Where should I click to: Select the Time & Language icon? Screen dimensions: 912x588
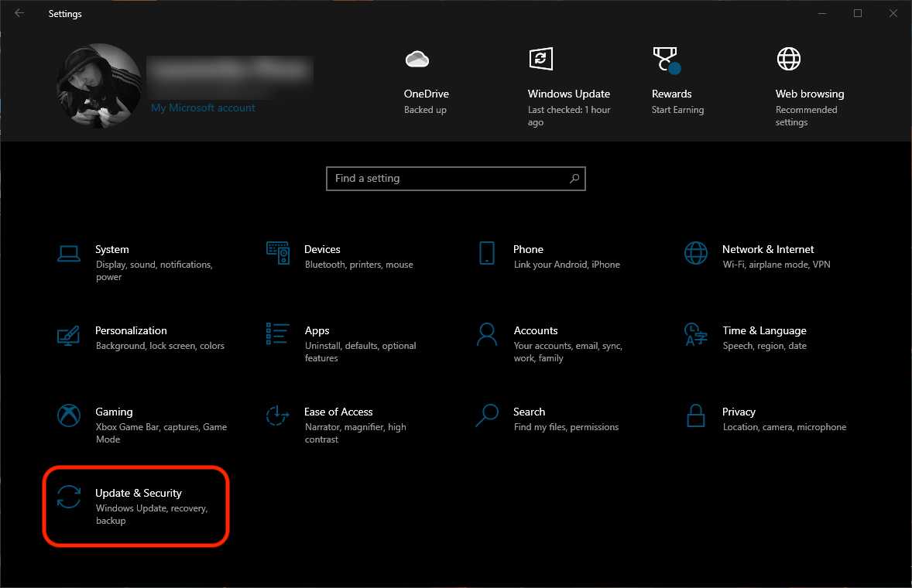point(696,334)
